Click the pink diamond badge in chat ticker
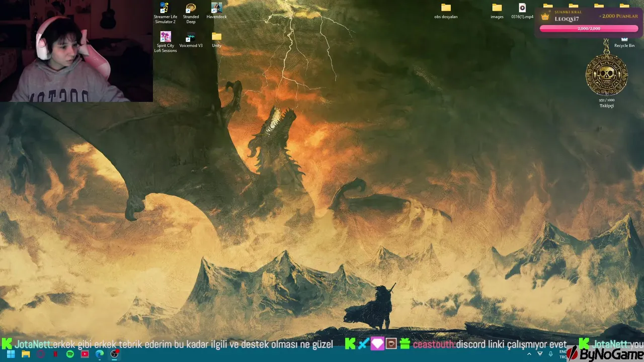Viewport: 644px width, 362px height. 377,344
